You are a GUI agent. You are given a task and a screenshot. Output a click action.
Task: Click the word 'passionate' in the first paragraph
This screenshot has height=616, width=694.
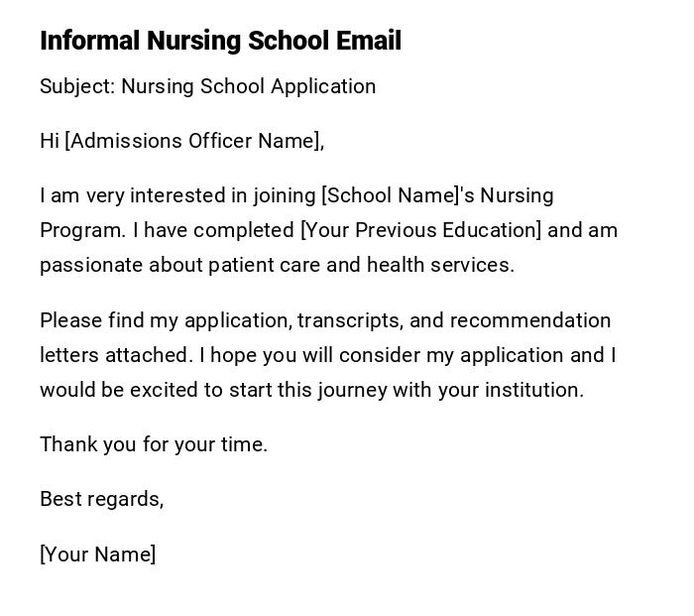(91, 265)
